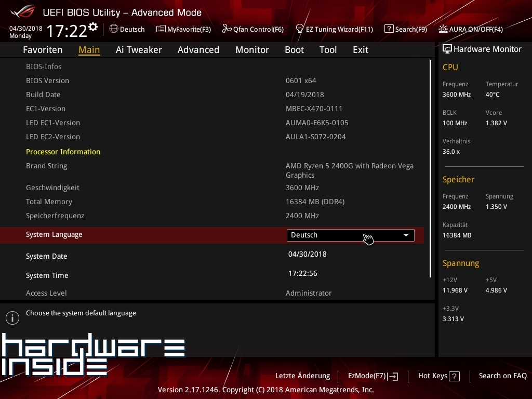Click the Vcore 1.382 V reading

tap(496, 123)
